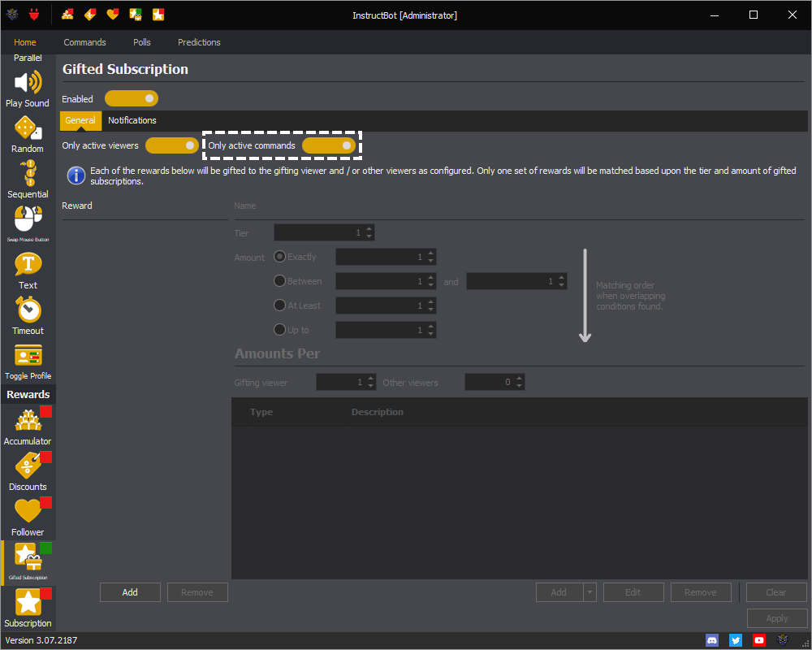Image resolution: width=812 pixels, height=650 pixels.
Task: Click the Apply button
Action: pyautogui.click(x=777, y=617)
